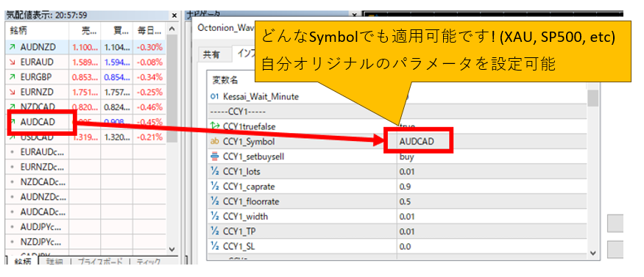The height and width of the screenshot is (277, 644).
Task: Open the 共有 tab in EA dialog
Action: [x=211, y=55]
